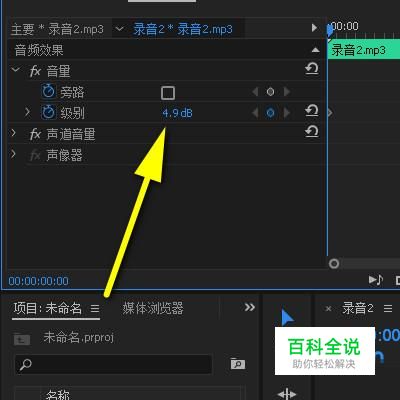Image resolution: width=400 pixels, height=400 pixels.
Task: Toggle the 旁路 stopwatch animation icon
Action: point(48,92)
